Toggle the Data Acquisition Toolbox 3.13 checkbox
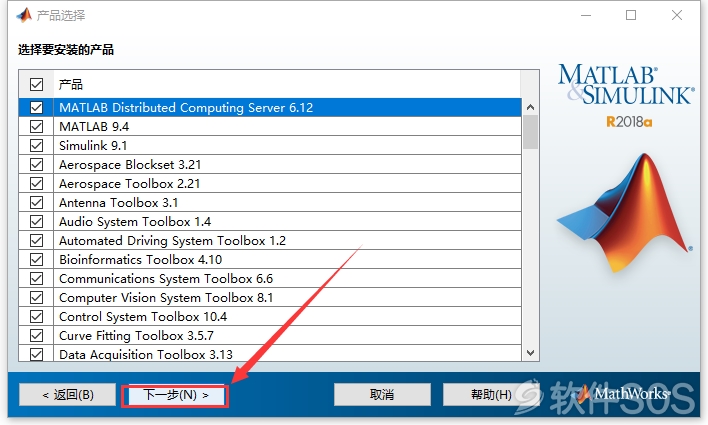 point(36,354)
